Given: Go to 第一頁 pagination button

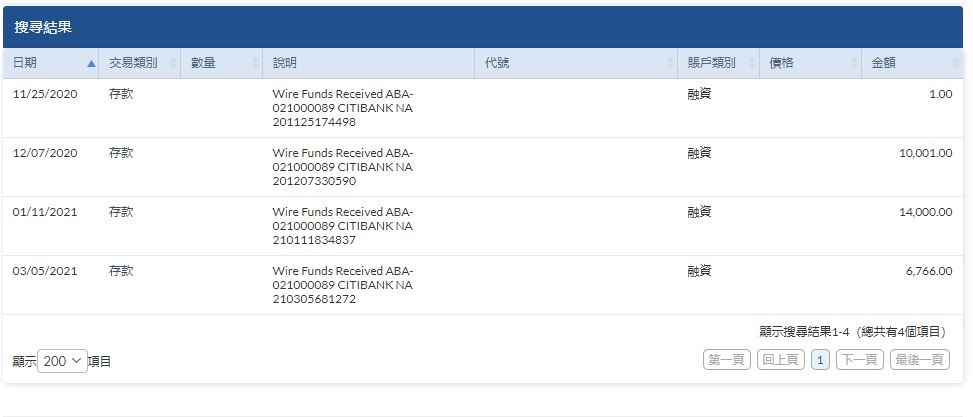Looking at the screenshot, I should 727,360.
